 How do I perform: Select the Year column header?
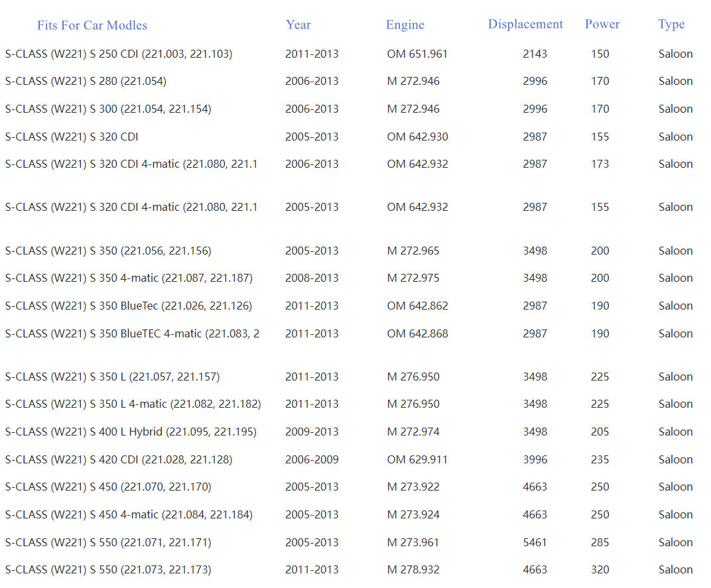click(298, 25)
